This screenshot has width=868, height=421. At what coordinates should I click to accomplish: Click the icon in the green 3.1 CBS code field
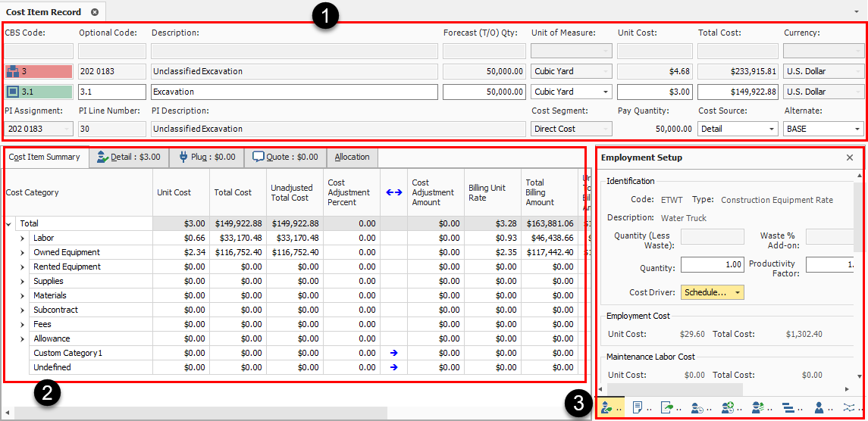13,92
